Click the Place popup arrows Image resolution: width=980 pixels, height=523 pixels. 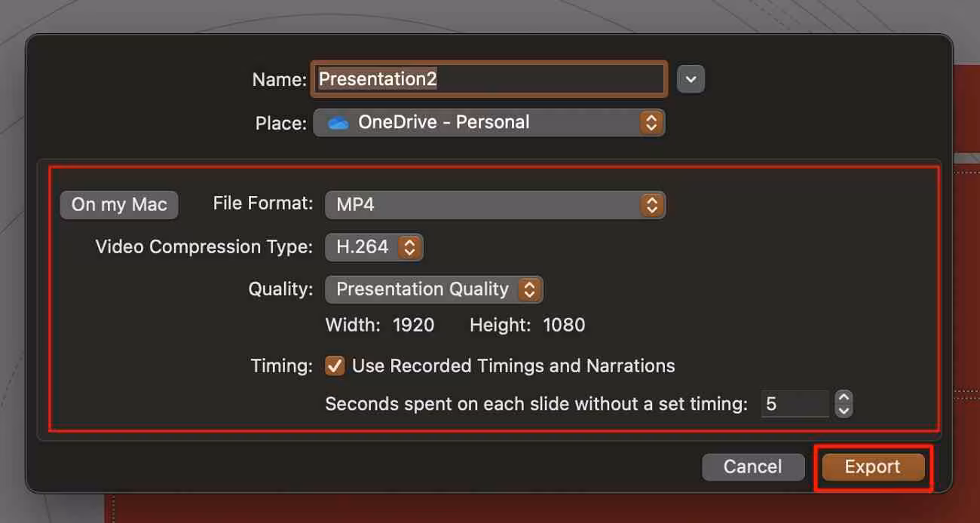[651, 123]
